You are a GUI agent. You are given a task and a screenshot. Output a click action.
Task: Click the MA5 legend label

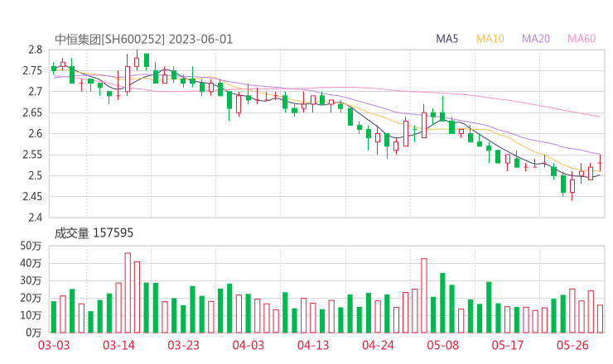[446, 39]
